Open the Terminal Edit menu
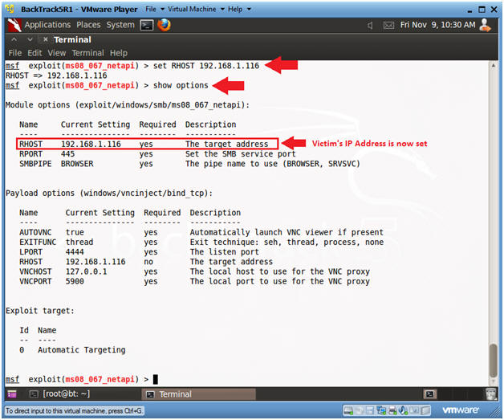Screen dimensions: 504x420 [35, 53]
